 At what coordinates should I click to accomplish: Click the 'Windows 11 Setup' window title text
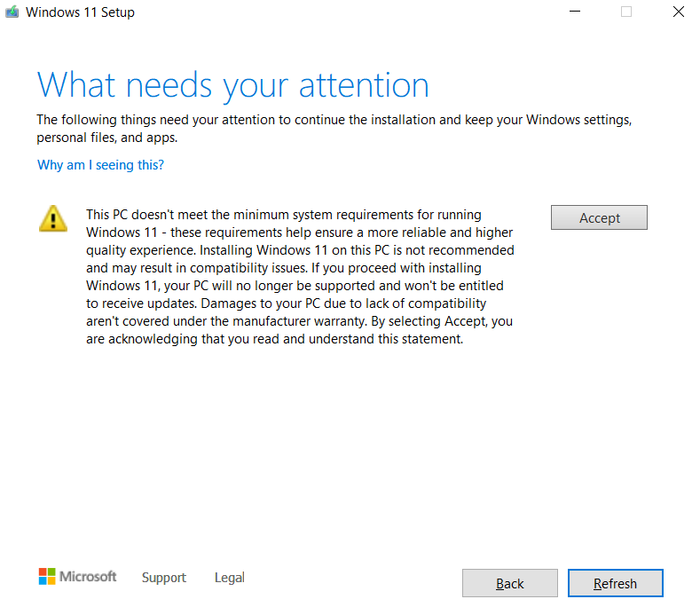[x=80, y=12]
